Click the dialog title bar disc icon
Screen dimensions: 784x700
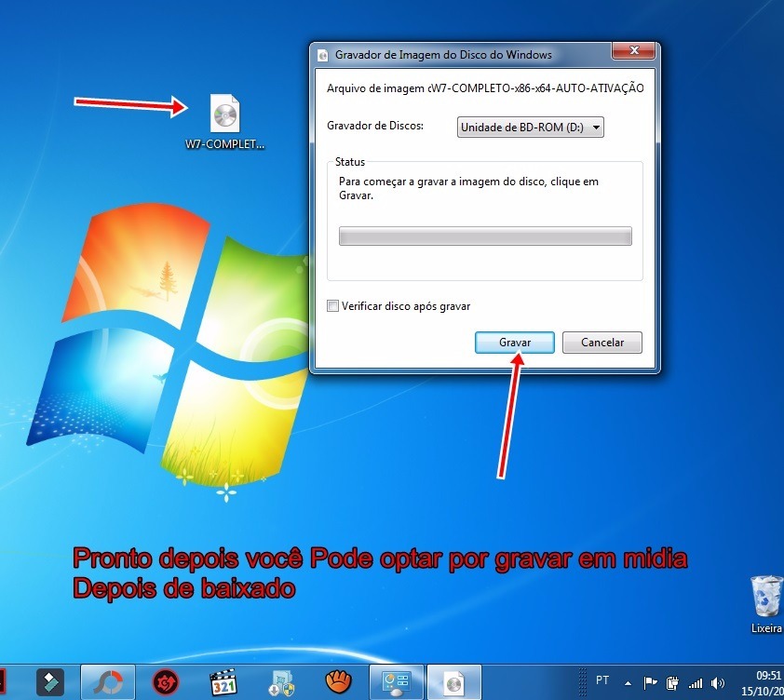tap(323, 55)
